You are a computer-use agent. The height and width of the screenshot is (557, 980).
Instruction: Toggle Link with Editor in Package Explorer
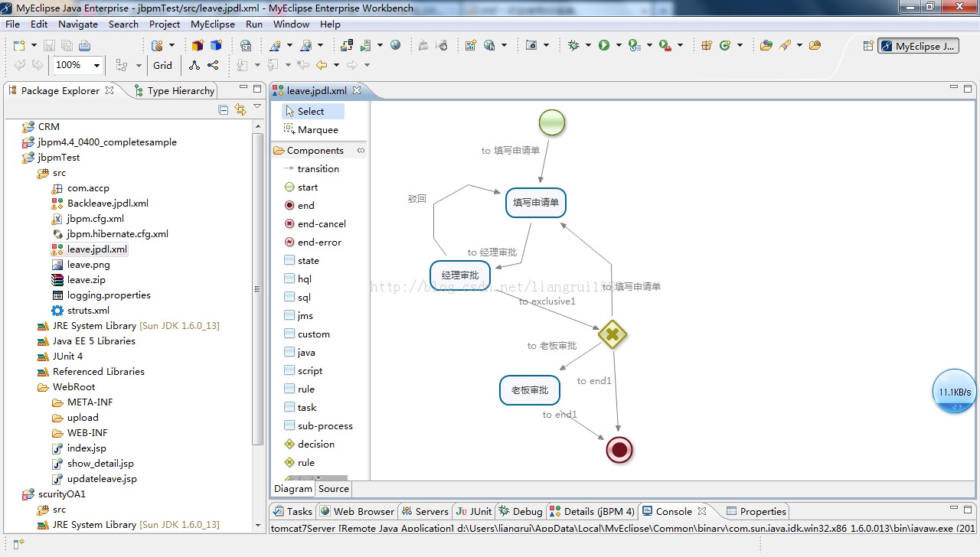(240, 110)
